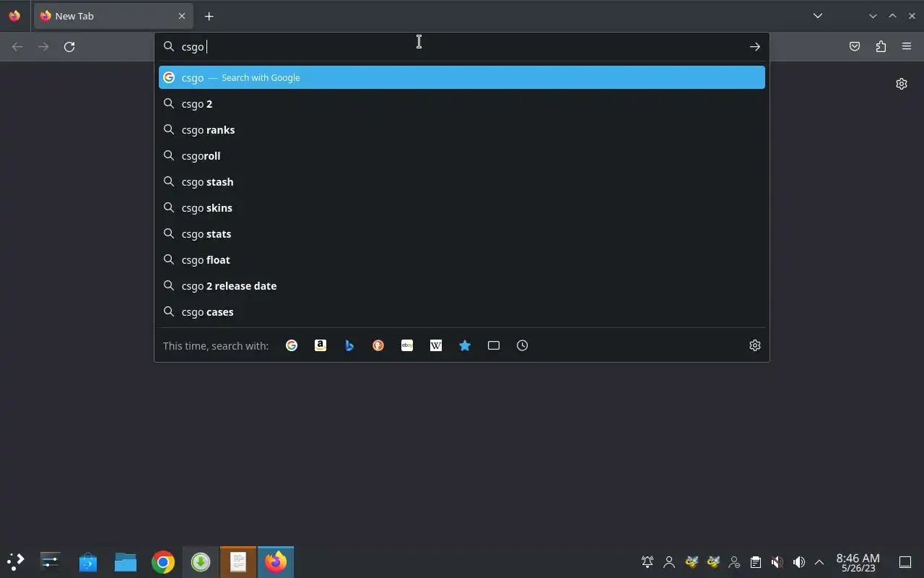Search this time with DuckDuckGo icon
This screenshot has width=924, height=578.
click(378, 345)
